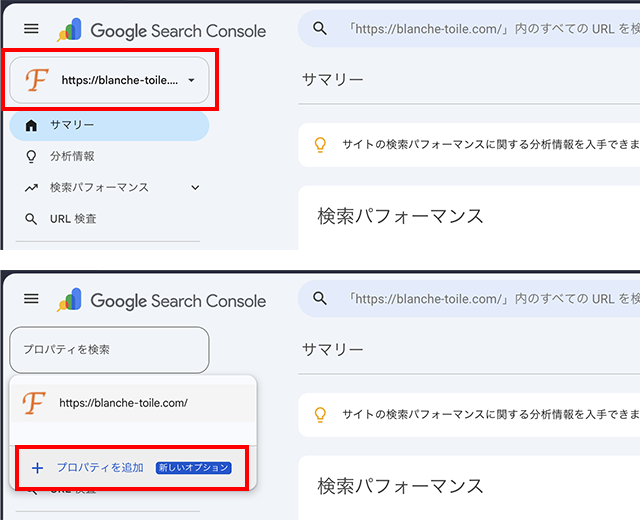Image resolution: width=640 pixels, height=520 pixels.
Task: Click the insights lightbulb banner in top screenshot
Action: tap(469, 145)
